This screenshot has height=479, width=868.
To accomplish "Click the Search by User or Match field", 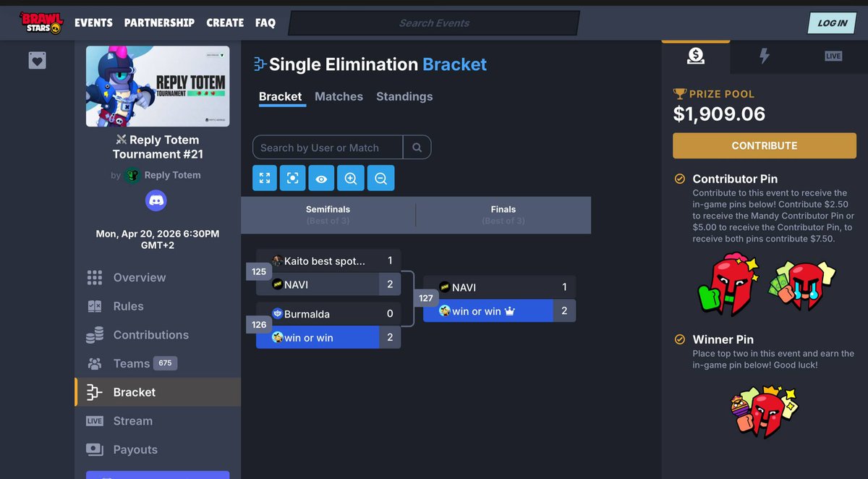I will [328, 147].
